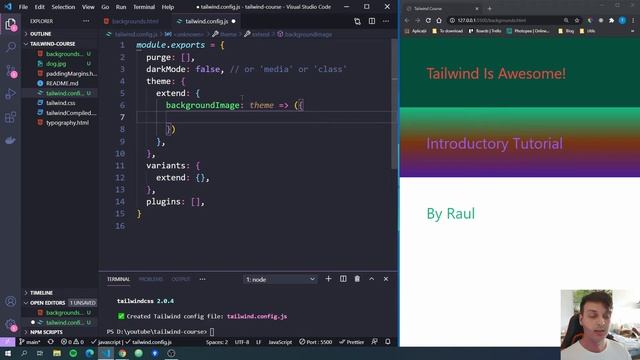
Task: Expand the TIMELINE section
Action: (x=41, y=293)
